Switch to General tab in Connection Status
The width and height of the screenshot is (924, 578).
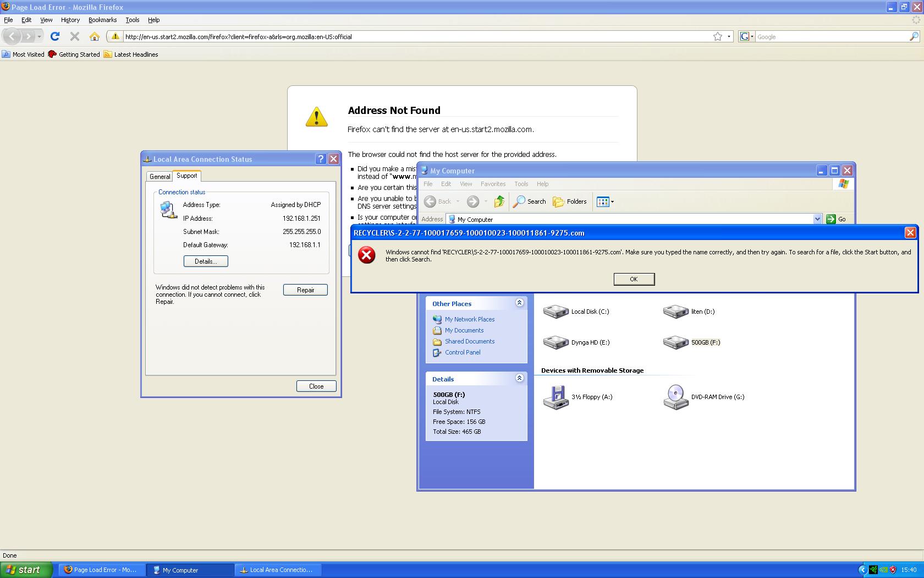point(160,177)
